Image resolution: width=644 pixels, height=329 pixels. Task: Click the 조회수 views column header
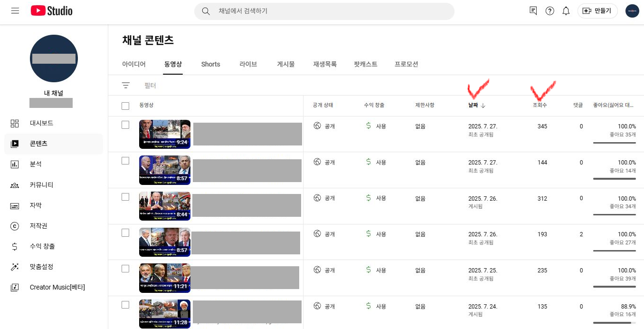coord(540,105)
